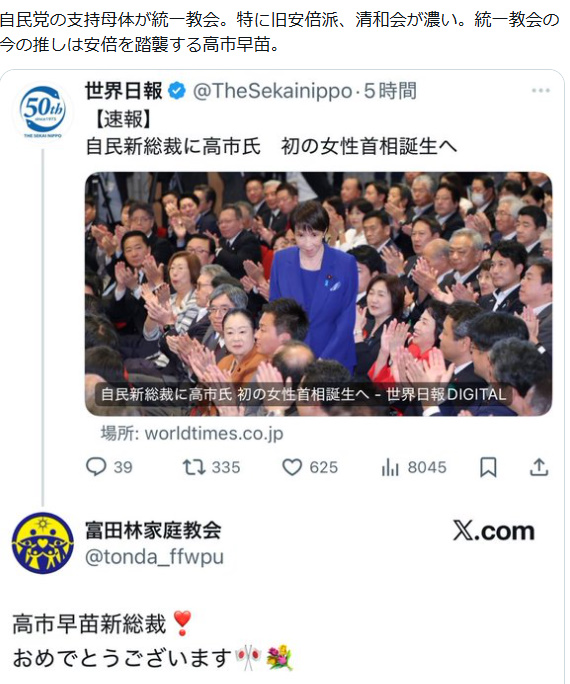Screen dimensions: 570x684
Task: Open the three-dot more options menu
Action: click(x=540, y=91)
